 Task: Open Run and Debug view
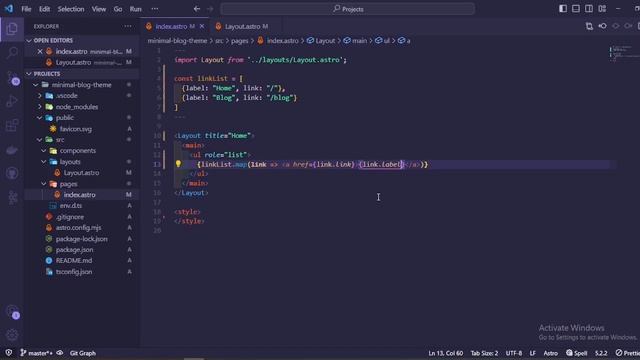tap(12, 101)
